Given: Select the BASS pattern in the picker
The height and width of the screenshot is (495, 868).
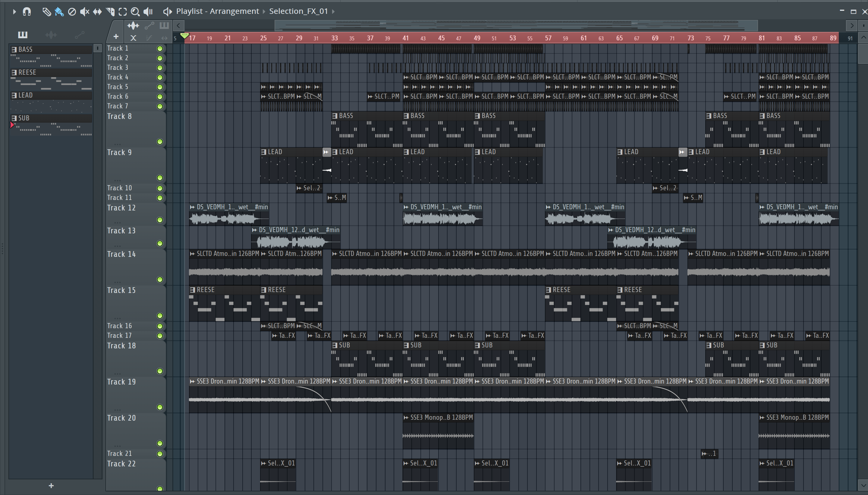Looking at the screenshot, I should pos(51,50).
